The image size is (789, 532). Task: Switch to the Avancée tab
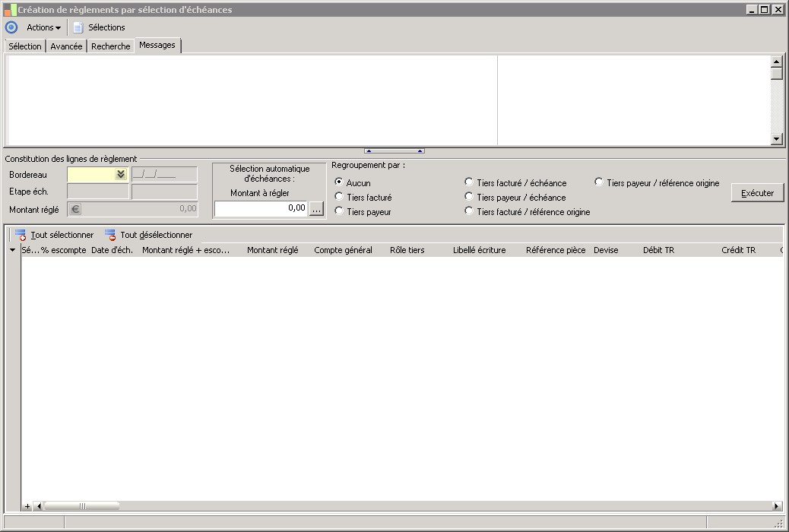(x=66, y=46)
